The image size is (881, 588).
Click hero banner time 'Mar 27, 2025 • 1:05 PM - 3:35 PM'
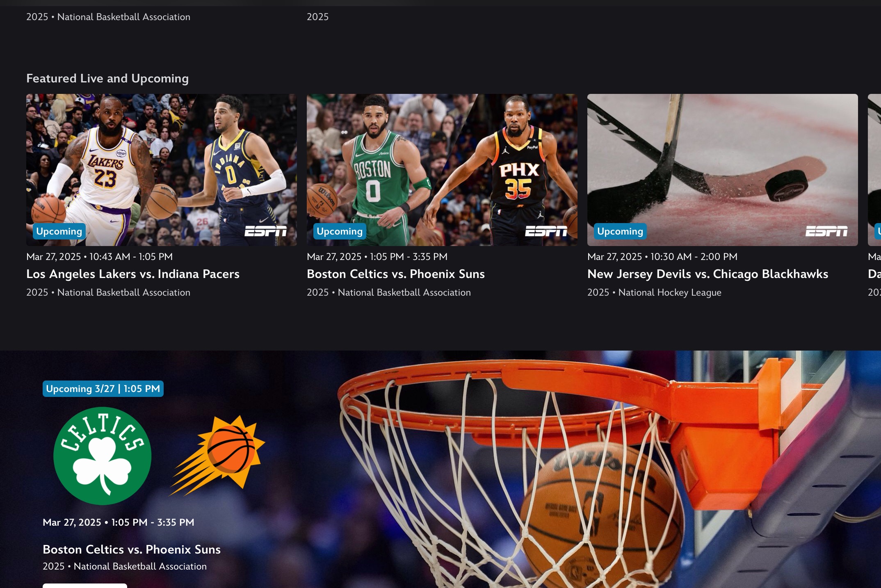coord(119,522)
